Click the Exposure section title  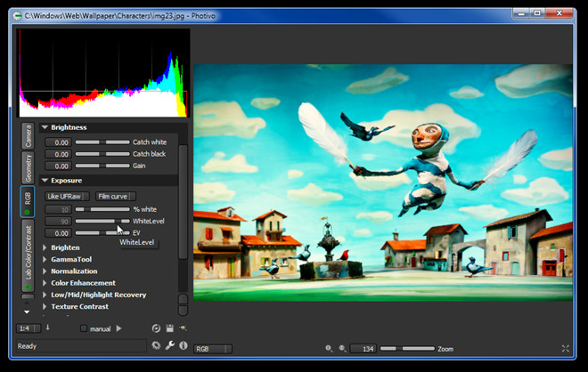tap(67, 181)
